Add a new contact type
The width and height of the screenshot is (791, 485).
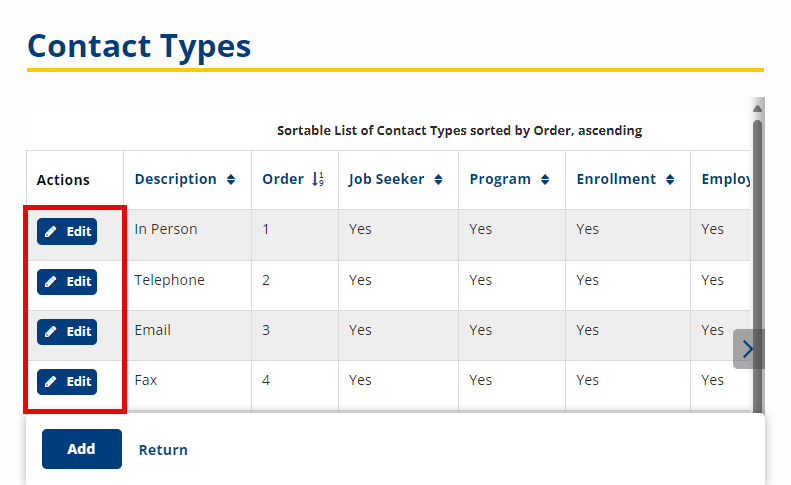82,449
